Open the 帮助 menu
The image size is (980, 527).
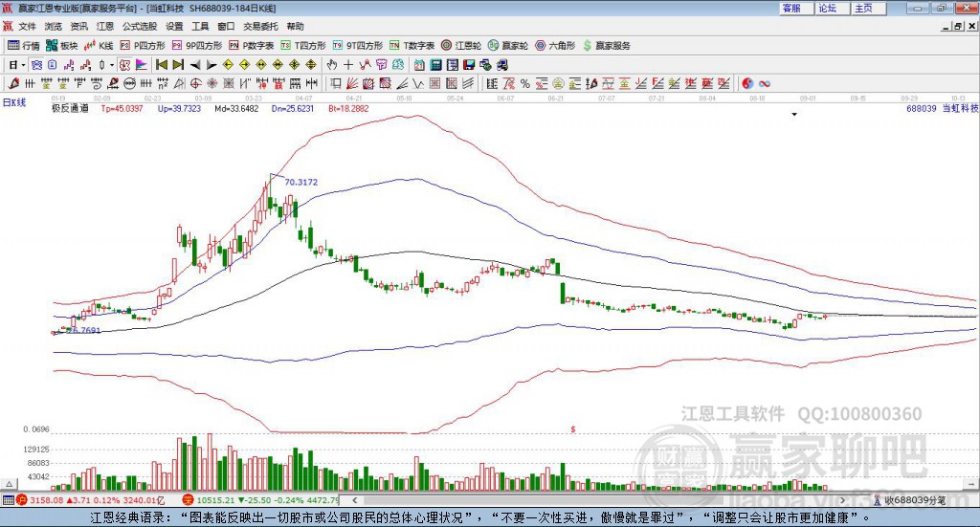click(x=295, y=26)
